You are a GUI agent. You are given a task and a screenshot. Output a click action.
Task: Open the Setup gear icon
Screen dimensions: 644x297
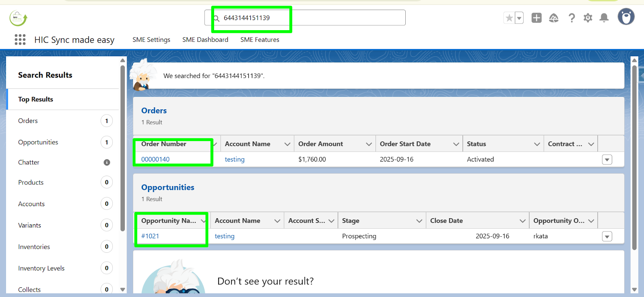point(588,18)
